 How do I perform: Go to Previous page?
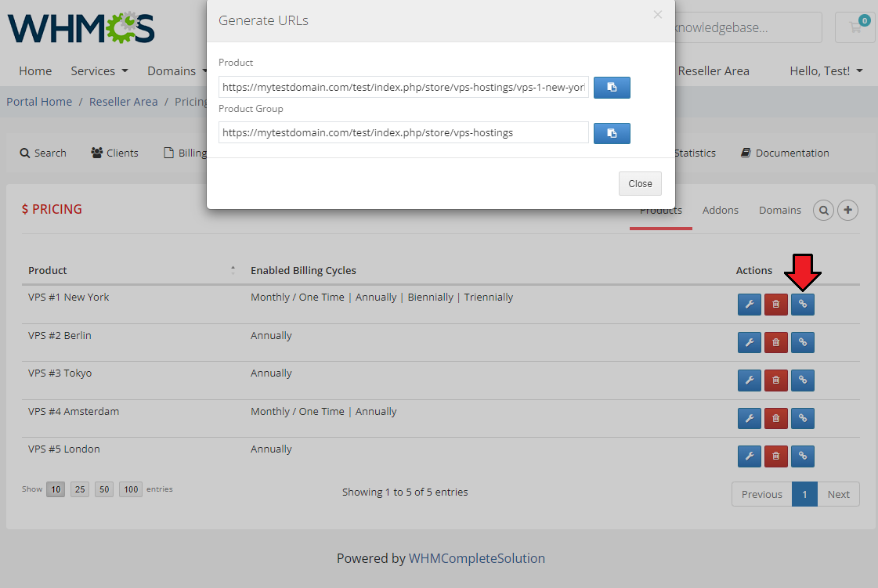pos(761,495)
